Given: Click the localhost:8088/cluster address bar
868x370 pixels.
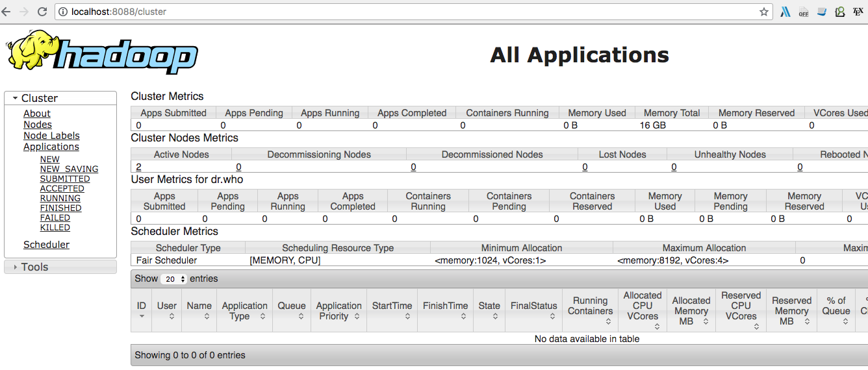Looking at the screenshot, I should pos(413,12).
